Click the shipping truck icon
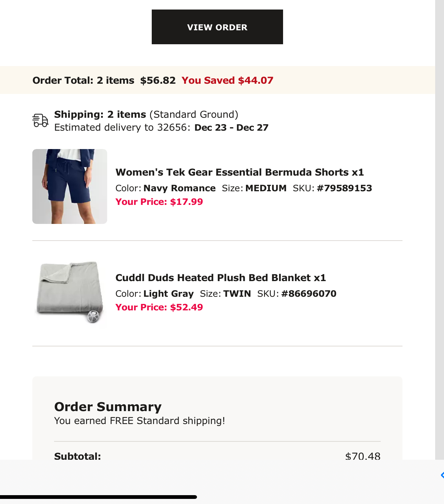The height and width of the screenshot is (504, 444). (x=40, y=120)
